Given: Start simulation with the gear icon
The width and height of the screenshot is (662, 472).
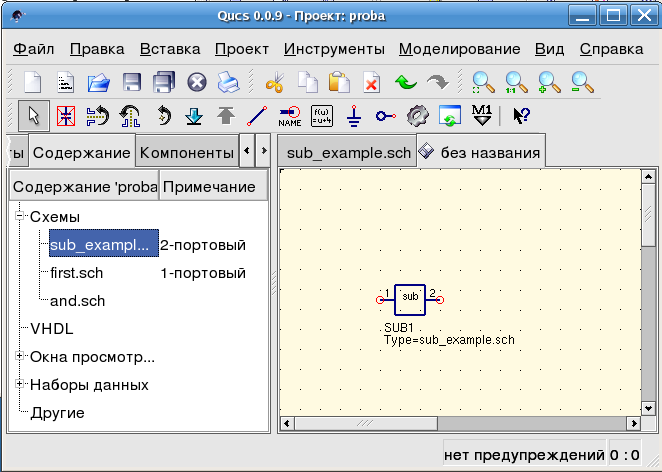Looking at the screenshot, I should click(418, 116).
